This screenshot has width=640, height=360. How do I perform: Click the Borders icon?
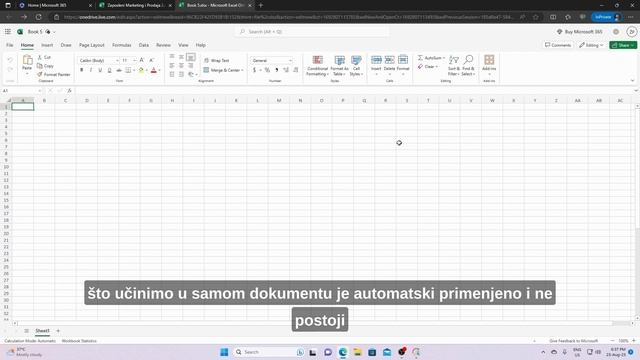[128, 70]
